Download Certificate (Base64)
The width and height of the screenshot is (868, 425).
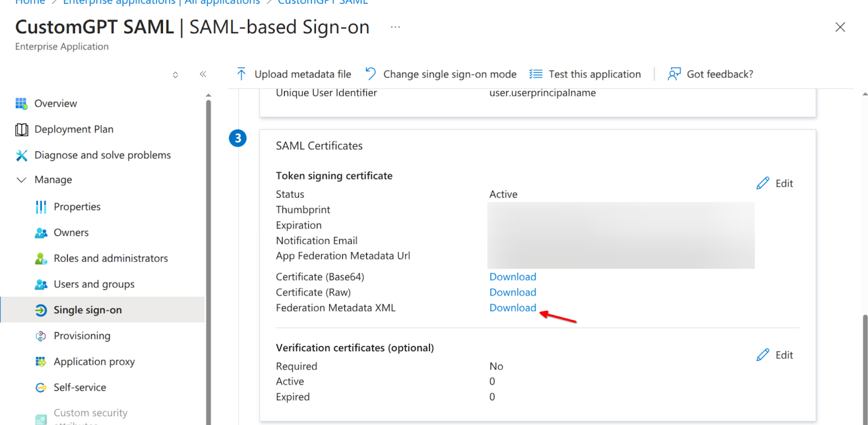[x=513, y=277]
